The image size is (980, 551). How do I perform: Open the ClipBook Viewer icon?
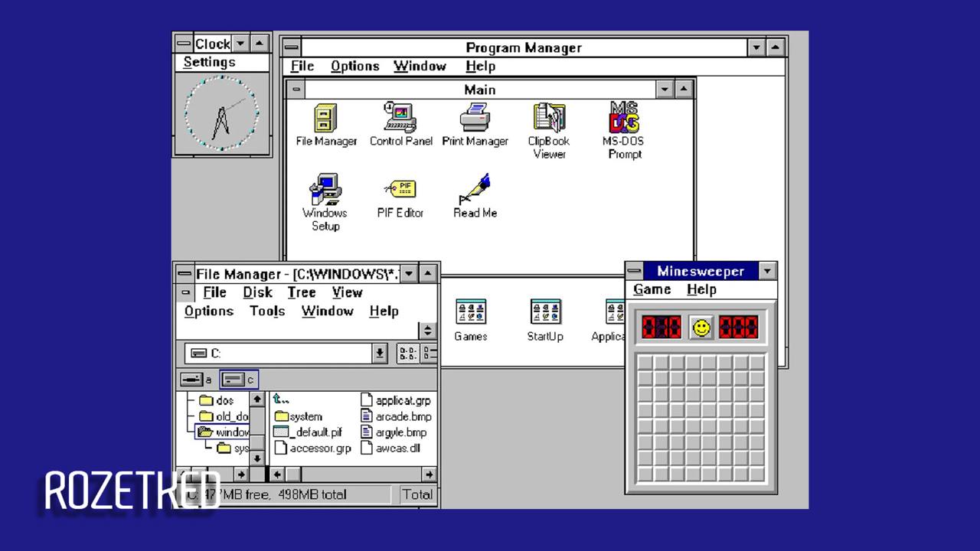point(549,131)
